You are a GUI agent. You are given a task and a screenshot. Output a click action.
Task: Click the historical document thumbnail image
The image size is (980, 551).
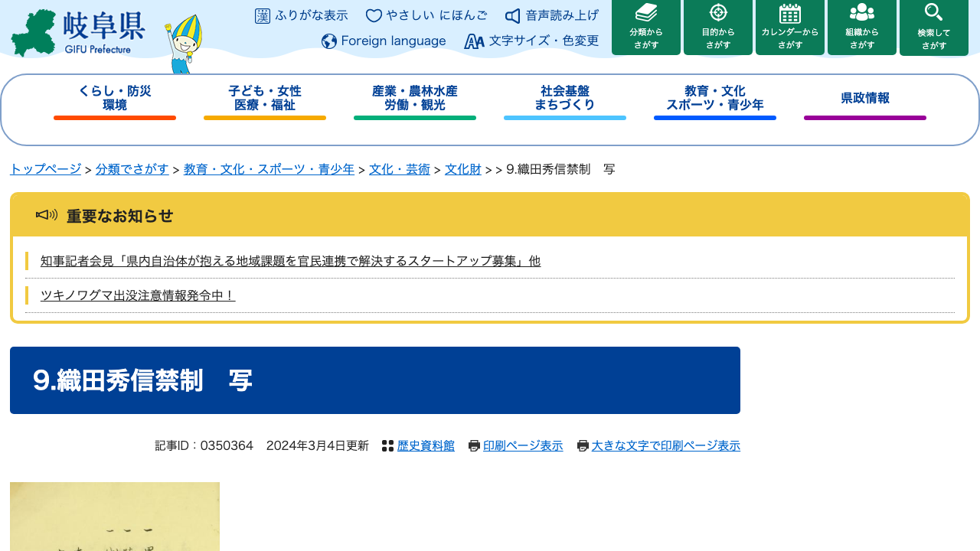[115, 517]
